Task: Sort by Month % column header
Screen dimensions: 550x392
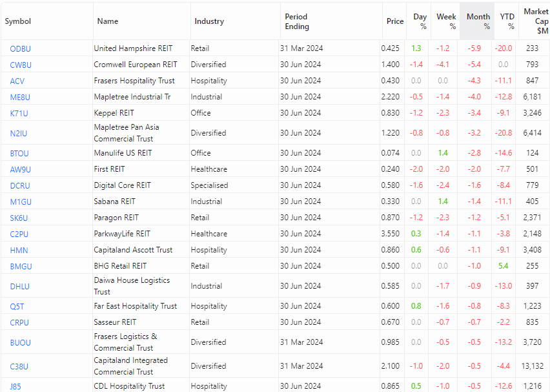Action: pos(478,21)
